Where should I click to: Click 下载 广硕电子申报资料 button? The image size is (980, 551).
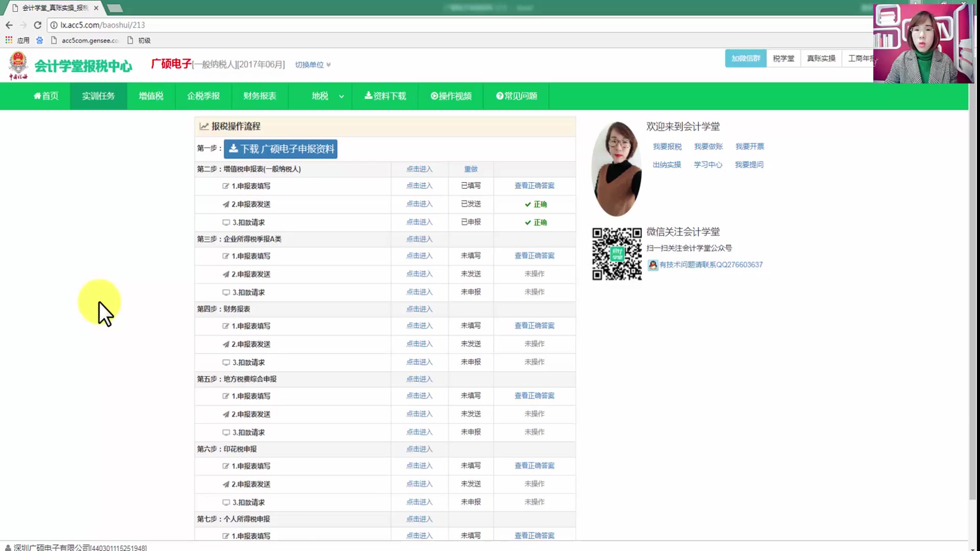point(281,149)
